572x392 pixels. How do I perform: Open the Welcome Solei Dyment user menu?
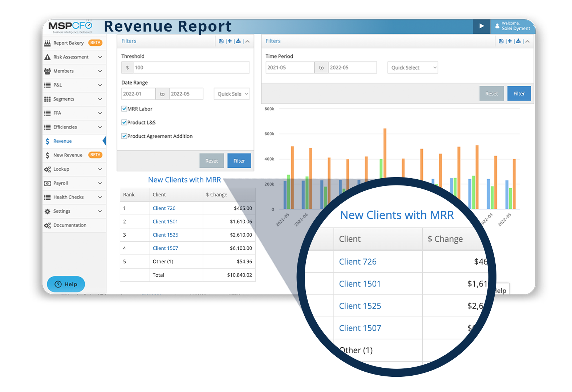pyautogui.click(x=512, y=26)
